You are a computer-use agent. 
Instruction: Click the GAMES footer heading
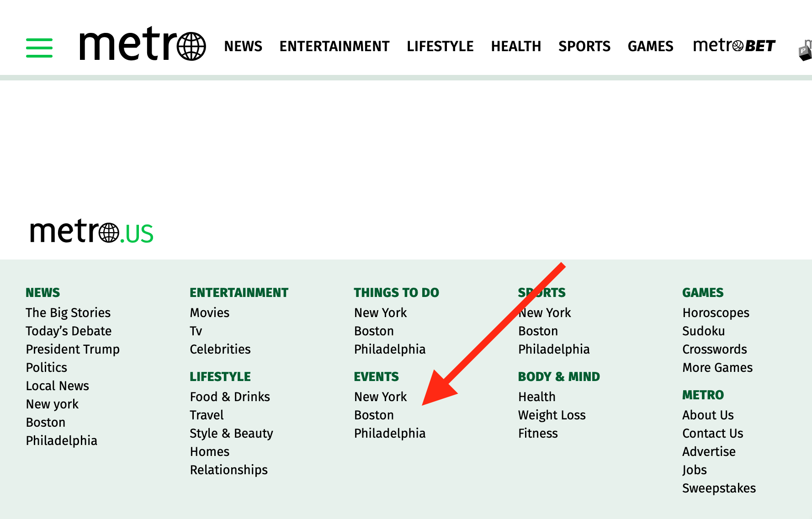click(703, 292)
